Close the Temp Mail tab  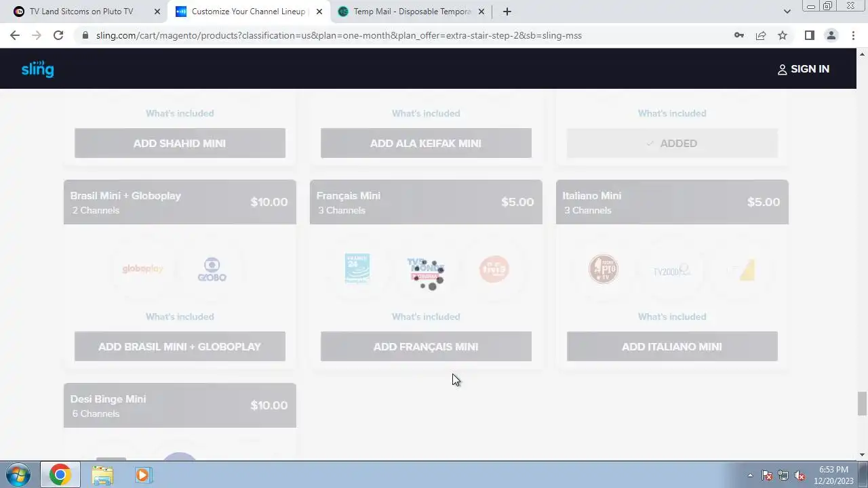[x=481, y=12]
